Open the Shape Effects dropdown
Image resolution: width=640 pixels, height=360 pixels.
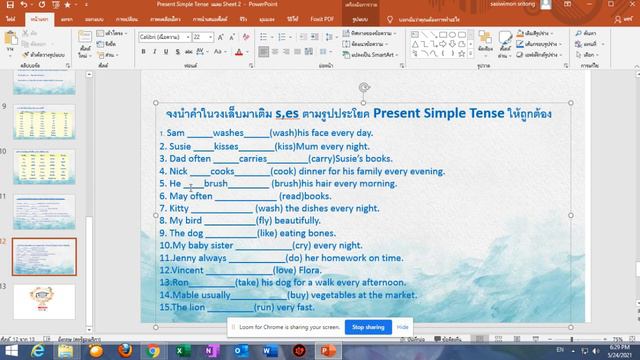(540, 55)
